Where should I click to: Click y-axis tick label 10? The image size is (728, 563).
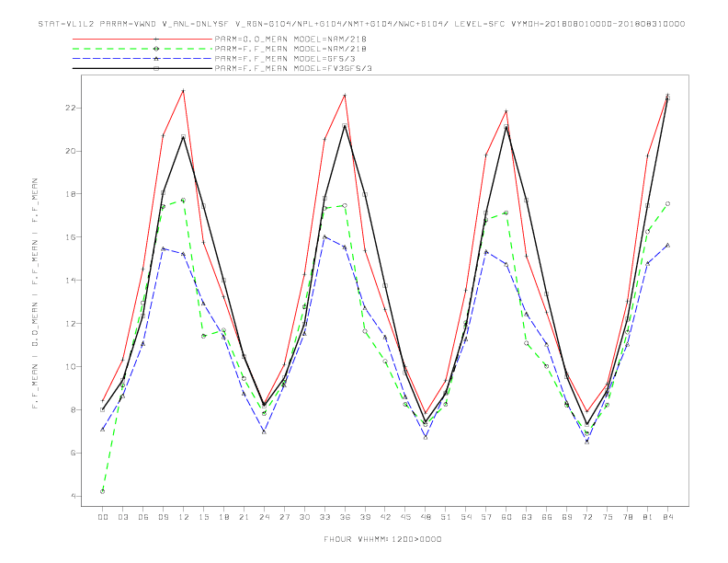71,366
